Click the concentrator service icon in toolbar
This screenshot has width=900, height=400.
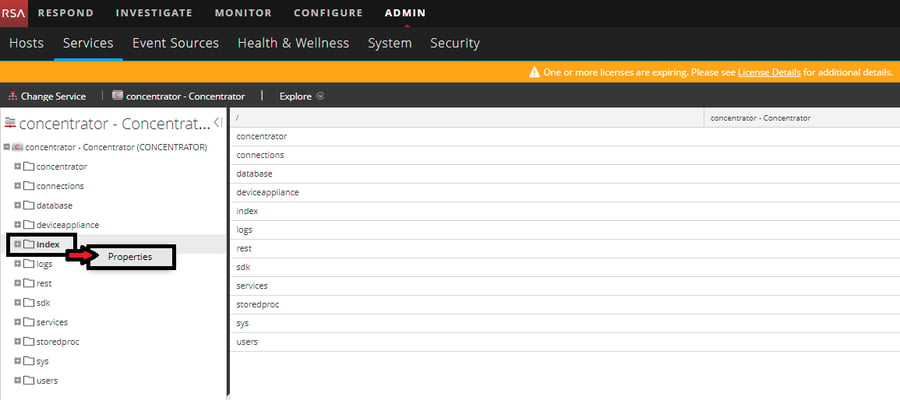tap(118, 96)
